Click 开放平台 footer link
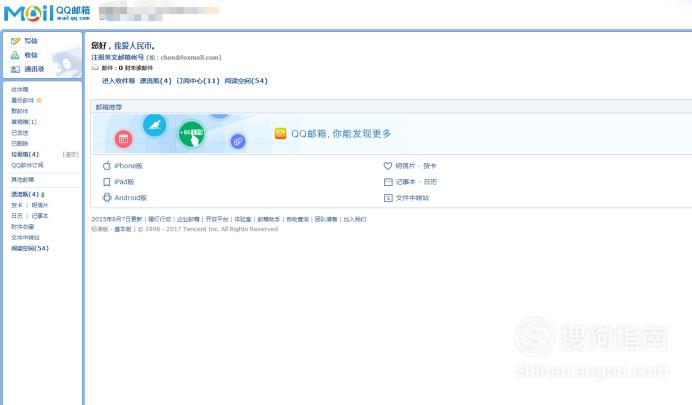This screenshot has width=692, height=405. pyautogui.click(x=217, y=219)
